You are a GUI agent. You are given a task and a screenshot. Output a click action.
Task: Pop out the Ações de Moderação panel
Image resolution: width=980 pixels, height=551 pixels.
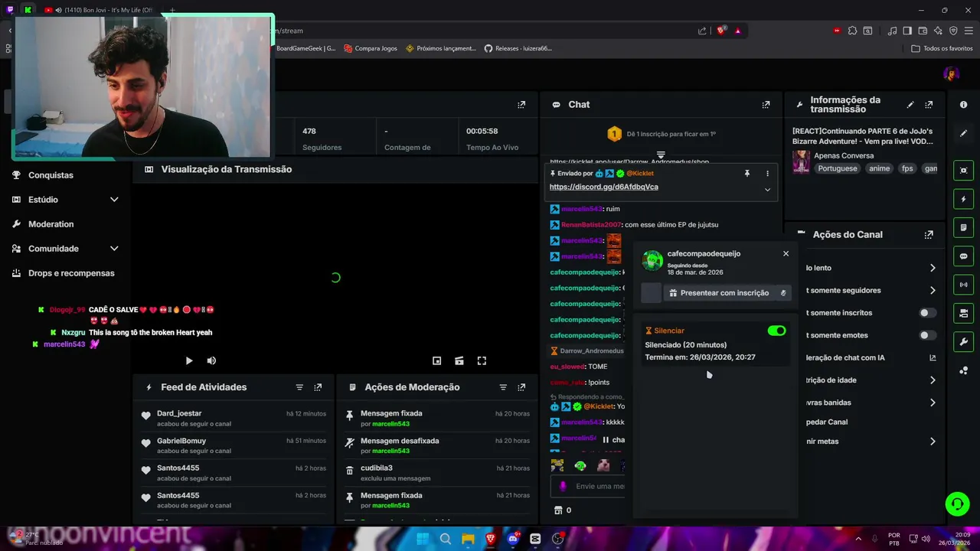[521, 387]
